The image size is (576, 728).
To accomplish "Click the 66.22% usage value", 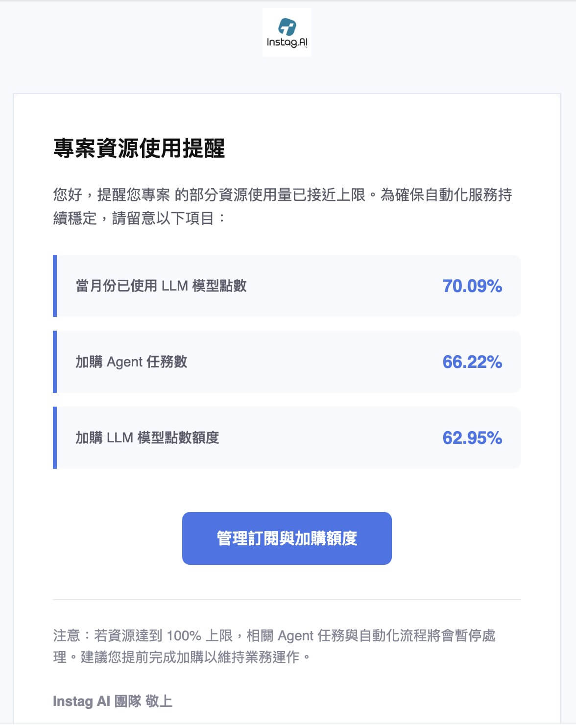I will pos(472,362).
